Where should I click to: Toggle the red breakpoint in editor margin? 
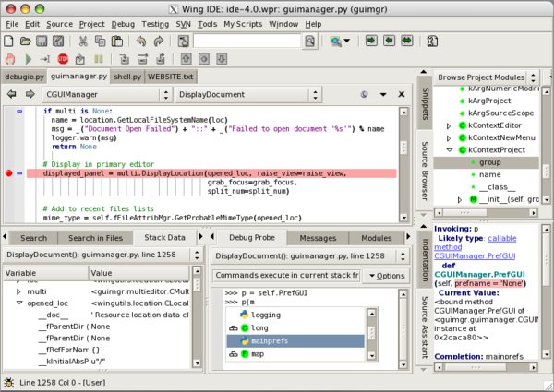pos(9,172)
